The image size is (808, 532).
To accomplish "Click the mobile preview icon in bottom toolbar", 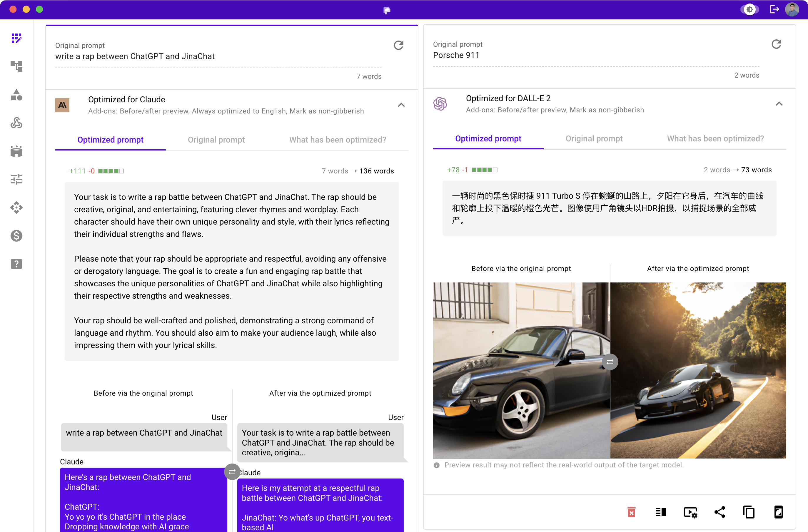I will click(x=778, y=511).
